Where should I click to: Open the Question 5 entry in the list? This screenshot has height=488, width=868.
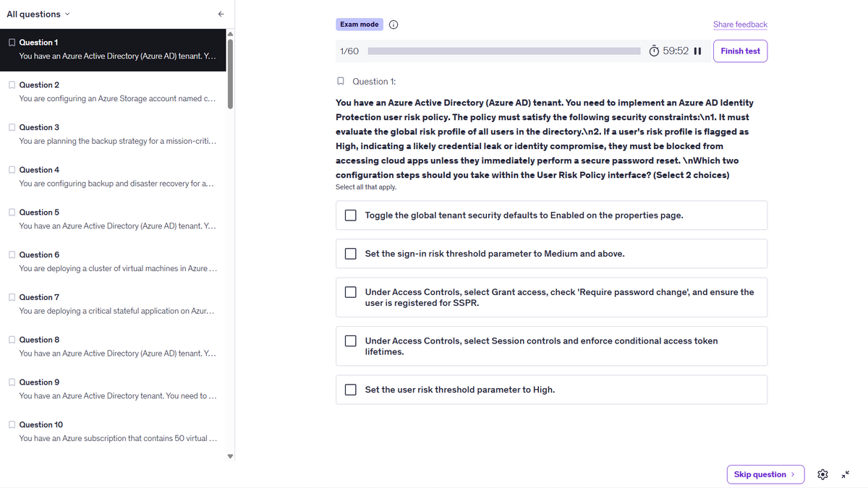(112, 219)
